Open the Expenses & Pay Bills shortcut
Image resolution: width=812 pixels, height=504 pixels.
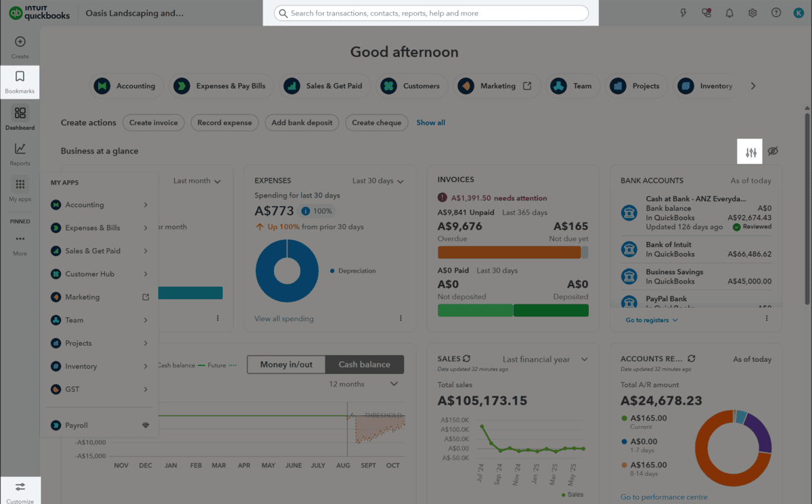(x=220, y=86)
